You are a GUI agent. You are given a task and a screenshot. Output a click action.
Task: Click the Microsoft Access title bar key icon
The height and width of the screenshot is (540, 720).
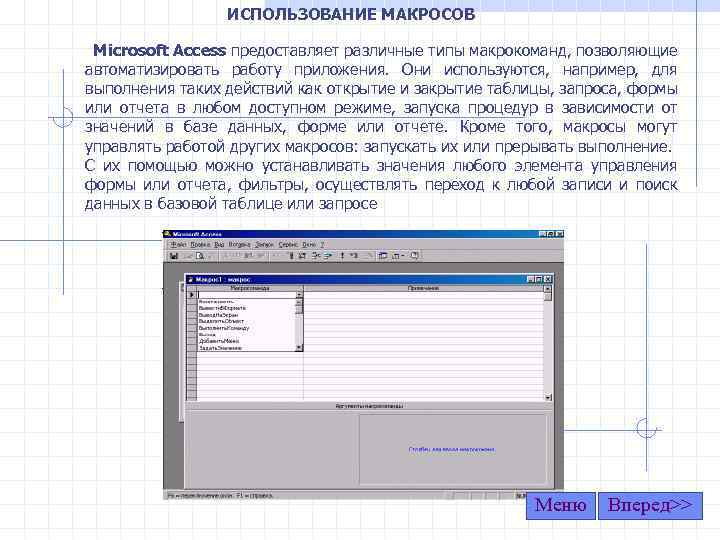tap(167, 234)
